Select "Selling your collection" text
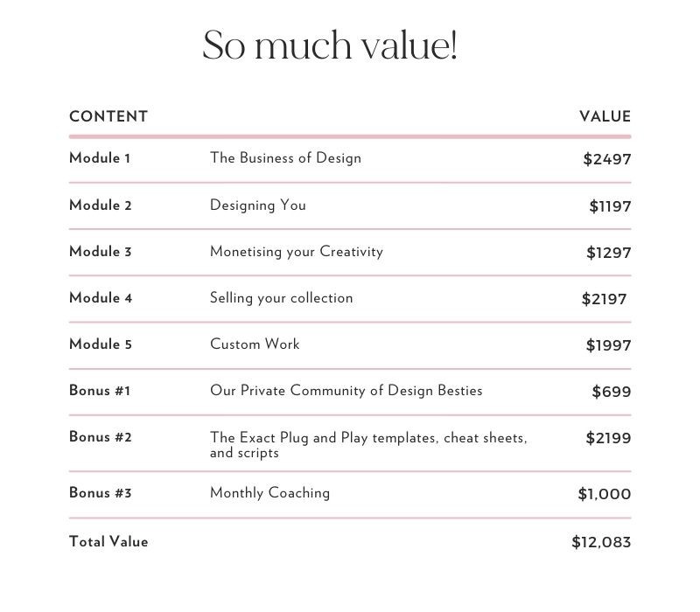Screen dimensions: 700x612 tap(282, 298)
